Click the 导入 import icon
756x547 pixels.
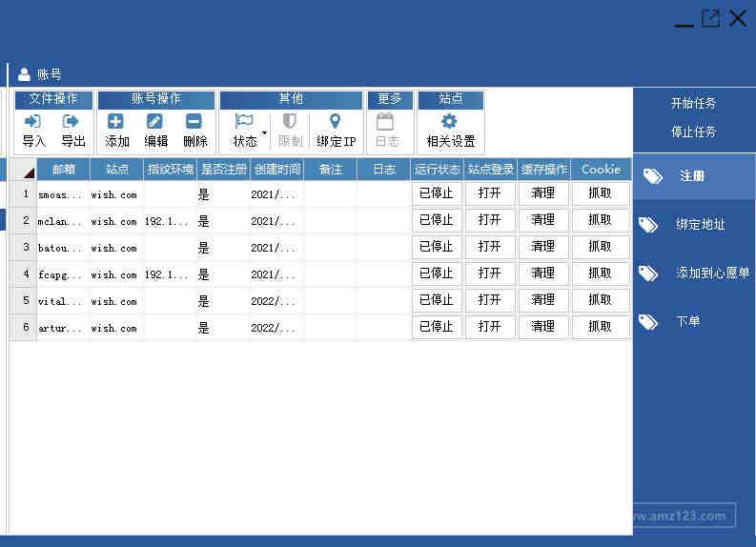pos(32,121)
